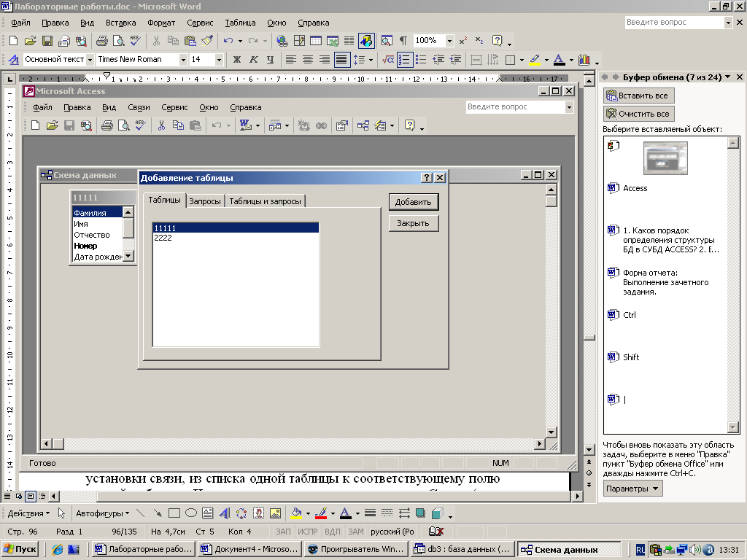Open Word 'Таблица' menu

click(x=240, y=23)
